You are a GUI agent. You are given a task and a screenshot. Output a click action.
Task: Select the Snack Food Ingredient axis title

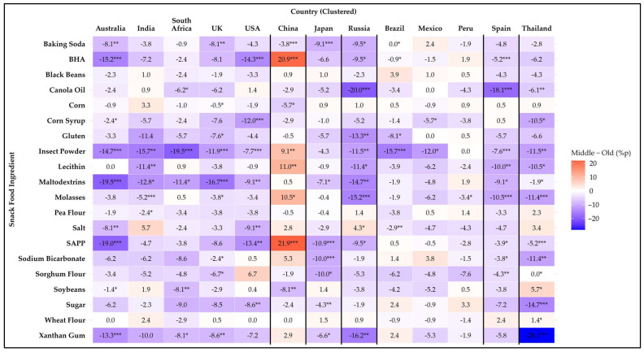12,189
